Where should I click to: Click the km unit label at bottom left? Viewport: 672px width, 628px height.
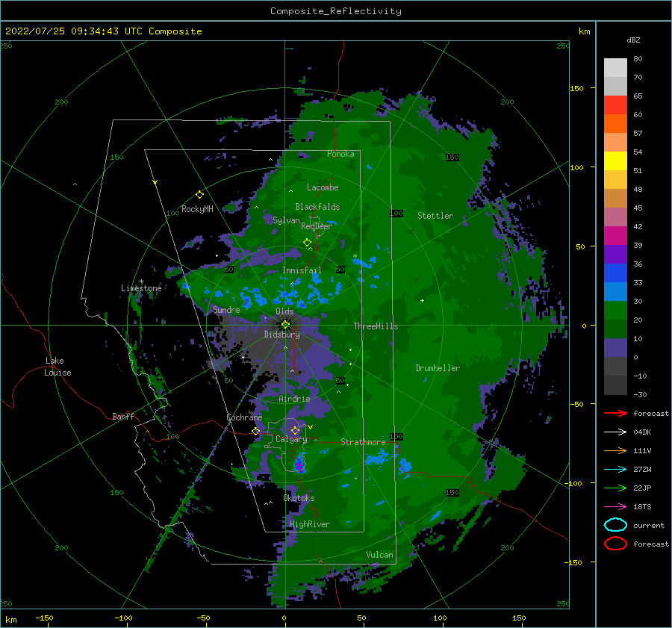click(10, 620)
